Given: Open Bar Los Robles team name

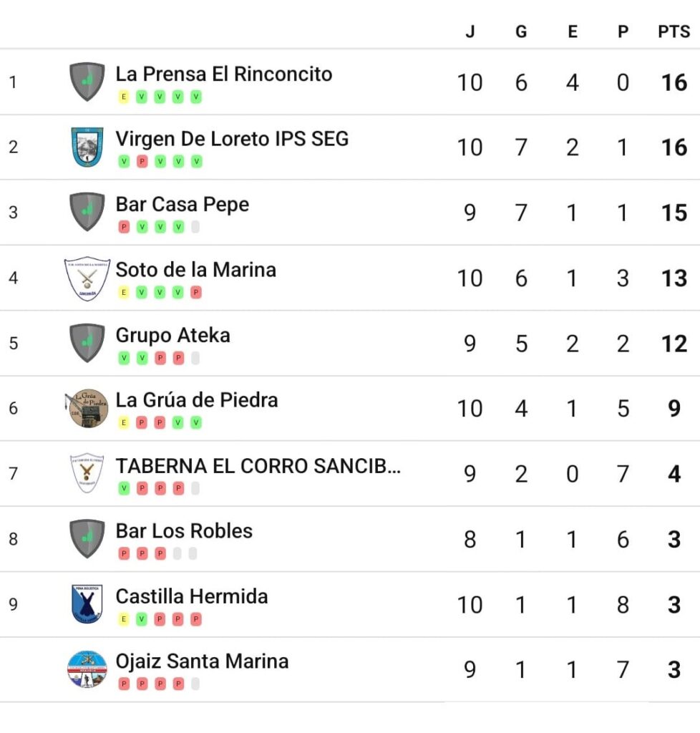Looking at the screenshot, I should pos(184,531).
